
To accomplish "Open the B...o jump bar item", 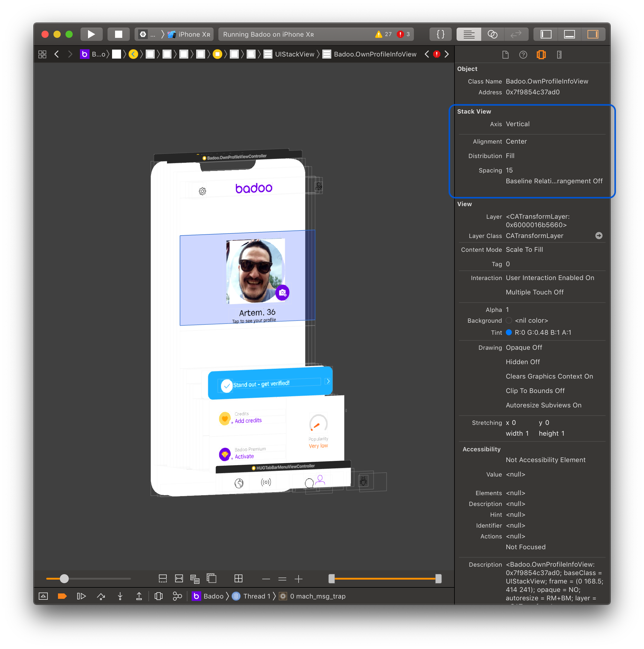I will pos(93,54).
